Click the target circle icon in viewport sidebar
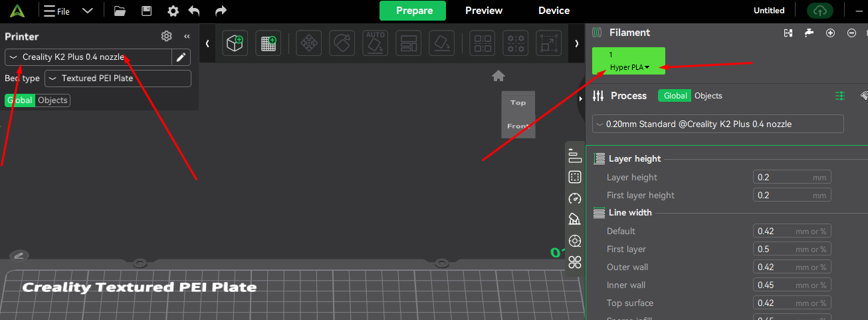 click(575, 241)
